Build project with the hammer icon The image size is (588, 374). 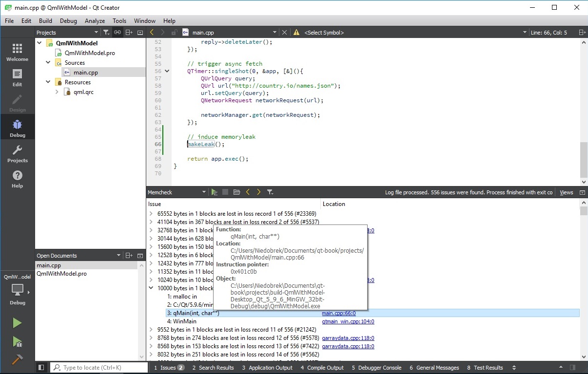coord(17,359)
